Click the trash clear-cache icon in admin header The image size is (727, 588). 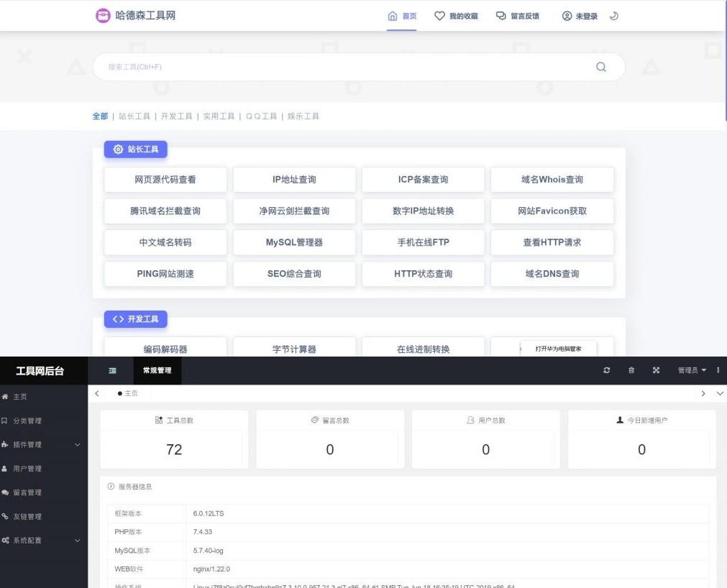point(631,369)
